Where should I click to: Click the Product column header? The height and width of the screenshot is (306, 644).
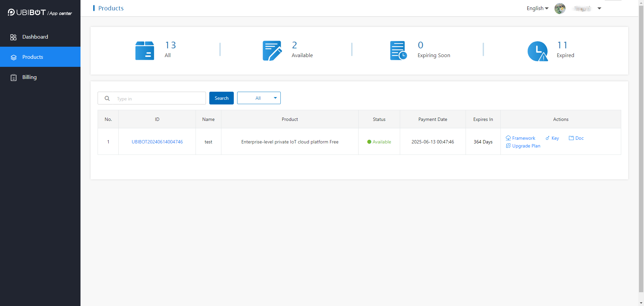click(290, 119)
